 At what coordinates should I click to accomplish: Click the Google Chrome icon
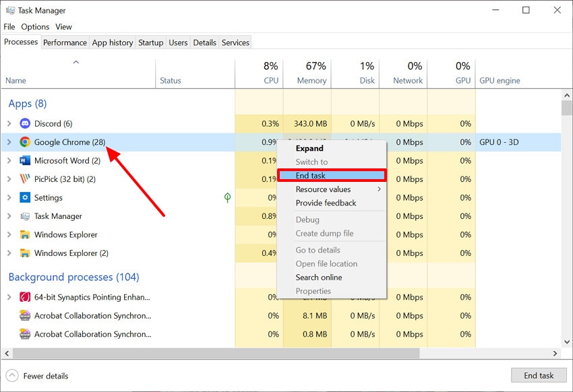click(x=25, y=142)
